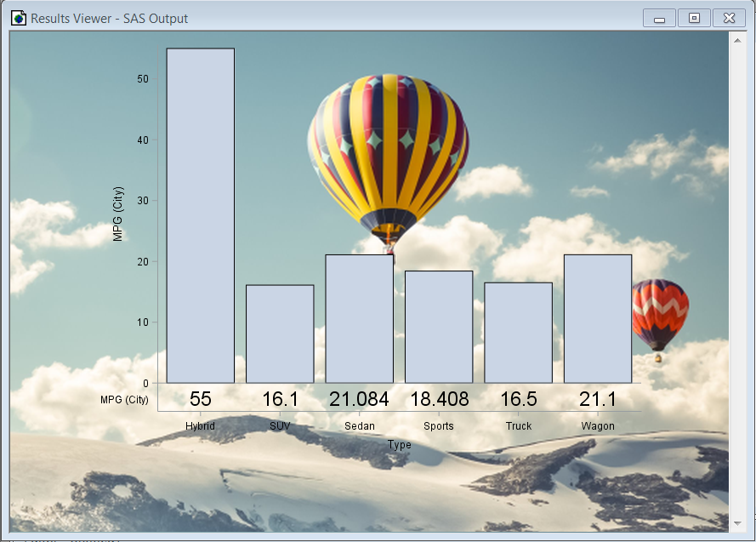Click the value 16.1 under SUV bar
Image resolution: width=756 pixels, height=542 pixels.
(280, 399)
